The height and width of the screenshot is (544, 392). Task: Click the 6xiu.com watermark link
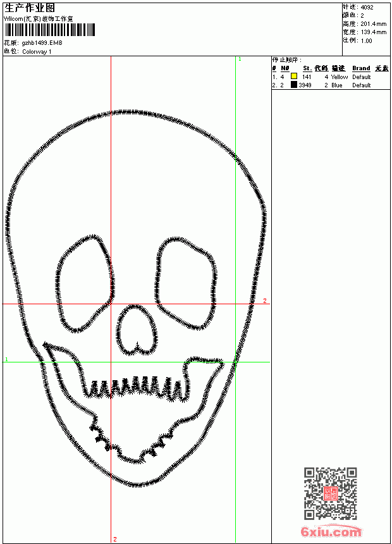(x=331, y=531)
